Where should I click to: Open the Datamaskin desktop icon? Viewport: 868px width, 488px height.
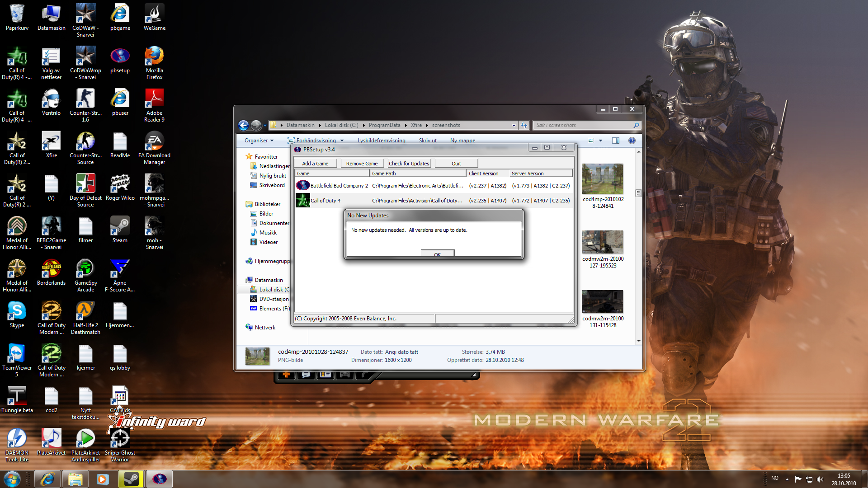tap(51, 17)
